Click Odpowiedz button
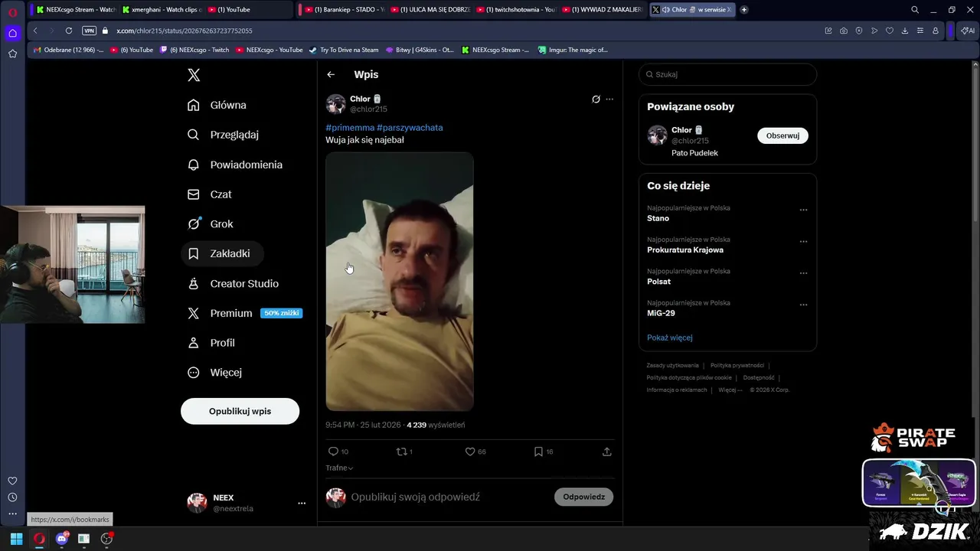 coord(583,497)
